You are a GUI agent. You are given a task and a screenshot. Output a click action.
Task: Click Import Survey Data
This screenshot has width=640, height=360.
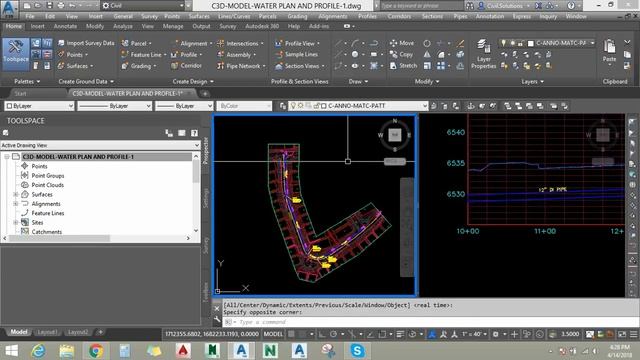tap(86, 43)
